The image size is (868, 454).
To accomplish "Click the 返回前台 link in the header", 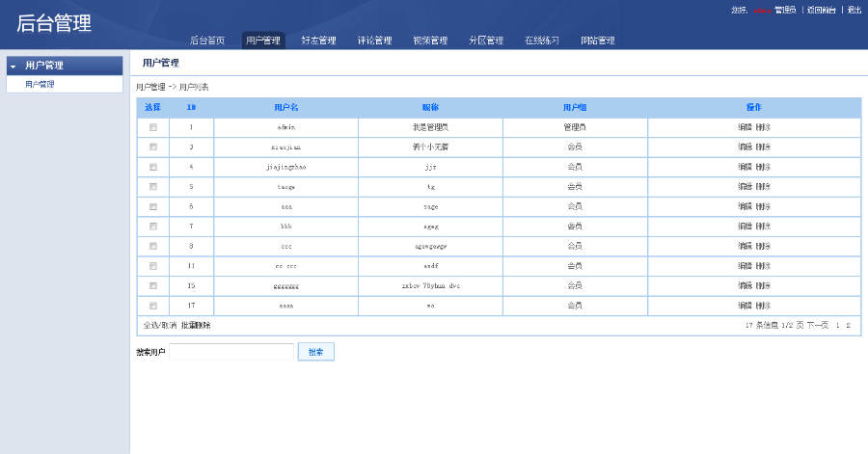I will pyautogui.click(x=821, y=10).
